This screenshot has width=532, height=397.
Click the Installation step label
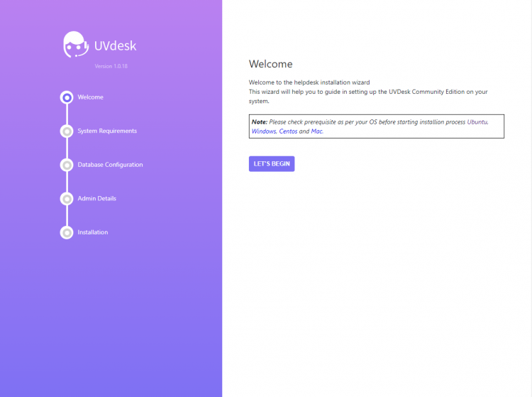tap(93, 232)
